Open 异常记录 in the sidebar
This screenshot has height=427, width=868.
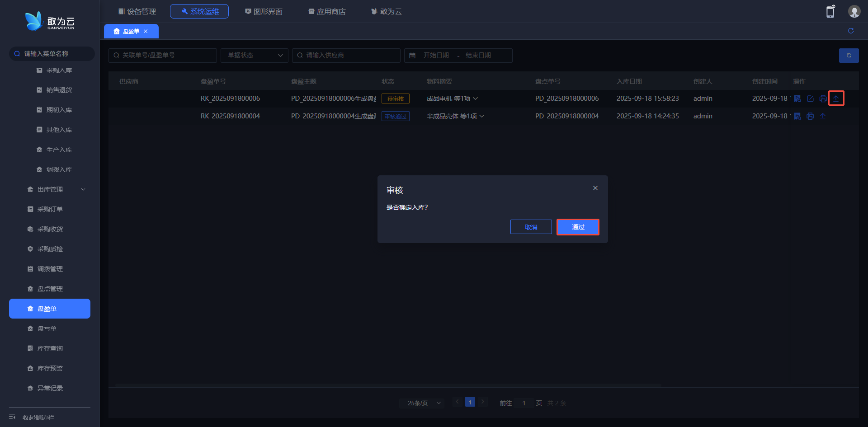coord(50,388)
